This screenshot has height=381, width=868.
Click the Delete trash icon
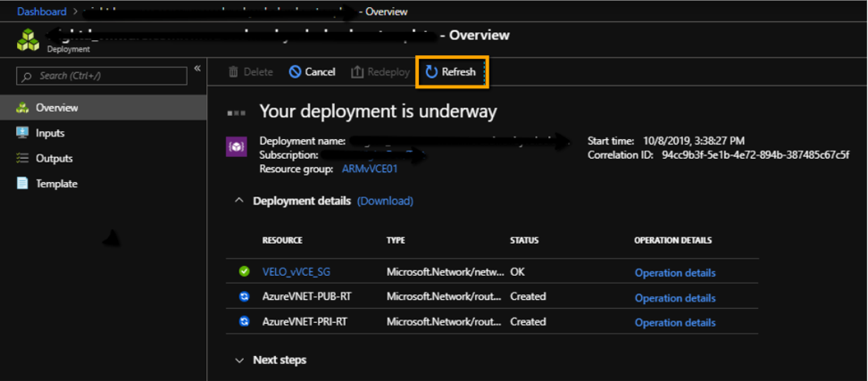coord(234,72)
